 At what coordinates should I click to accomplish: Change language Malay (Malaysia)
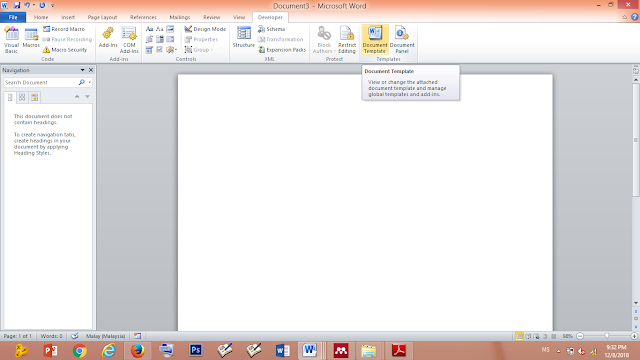click(x=105, y=336)
